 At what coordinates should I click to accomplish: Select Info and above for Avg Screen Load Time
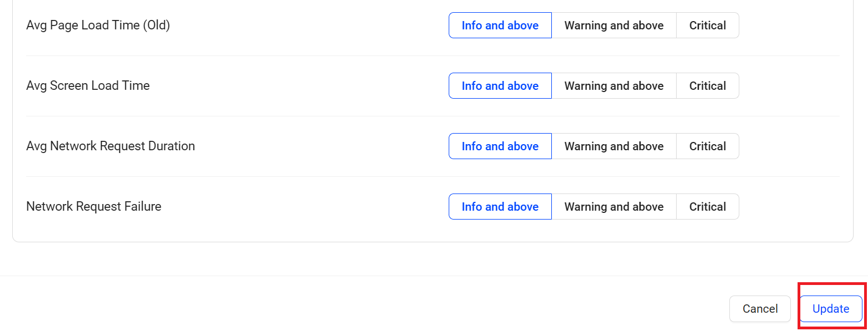(500, 86)
